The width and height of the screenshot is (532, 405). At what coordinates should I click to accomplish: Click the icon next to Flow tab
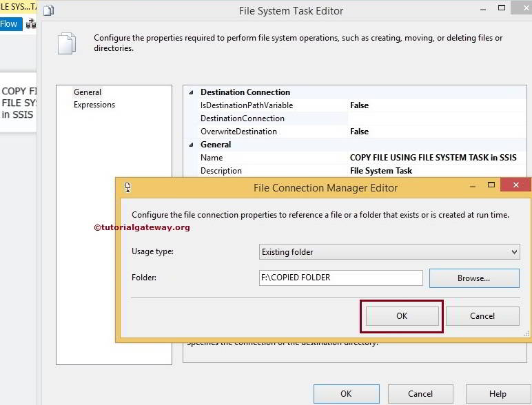[x=31, y=23]
